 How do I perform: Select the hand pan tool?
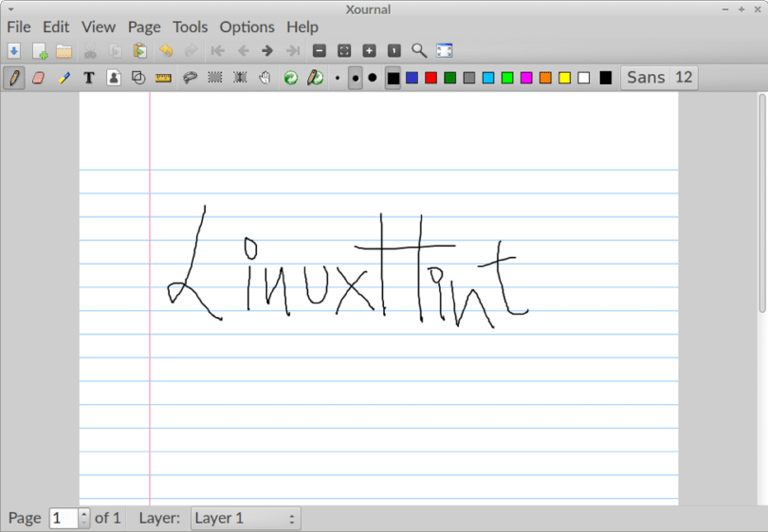265,78
